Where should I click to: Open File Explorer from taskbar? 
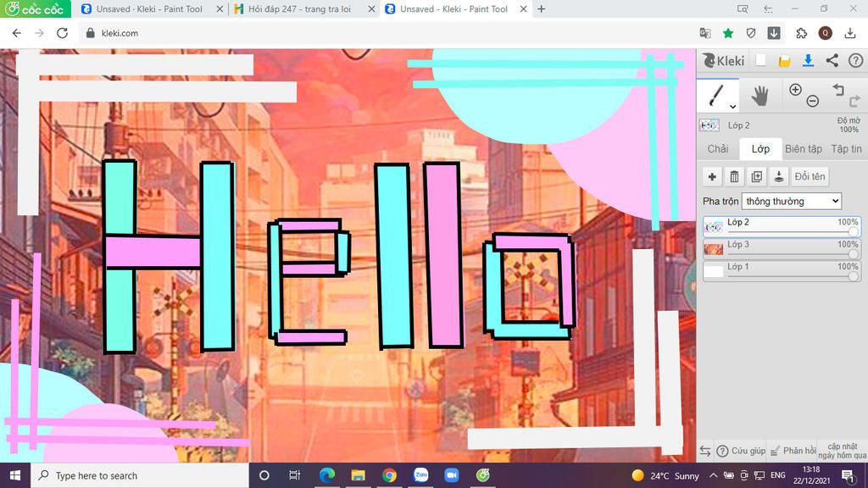coord(359,475)
